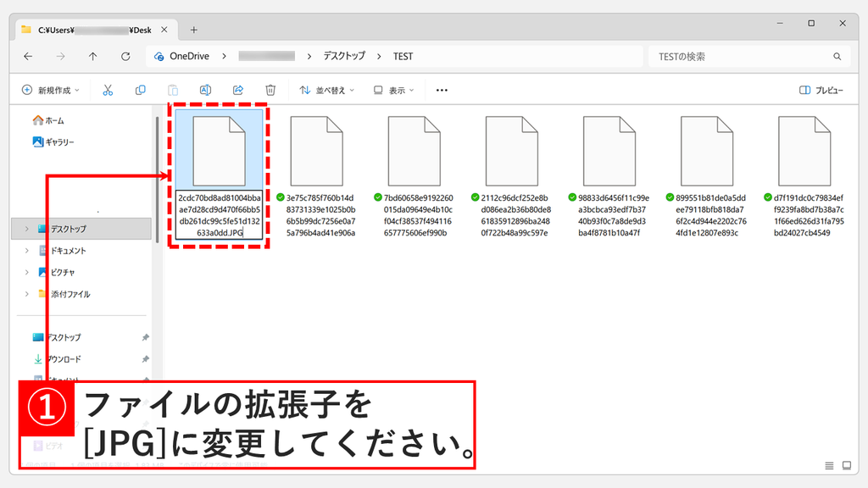Click the Rename icon in toolbar
Viewport: 868px width, 488px height.
[x=205, y=90]
